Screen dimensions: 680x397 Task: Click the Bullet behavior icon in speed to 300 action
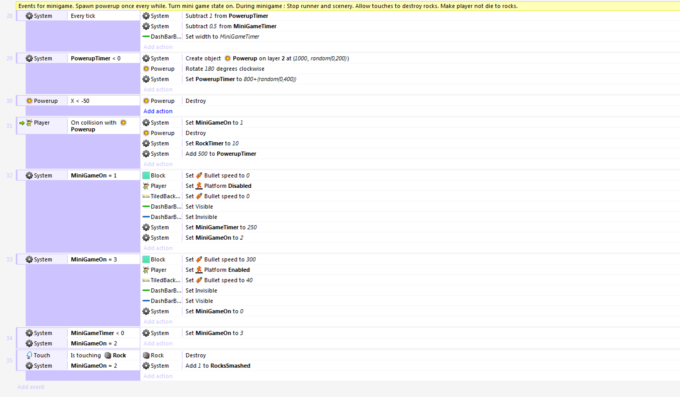[x=199, y=259]
